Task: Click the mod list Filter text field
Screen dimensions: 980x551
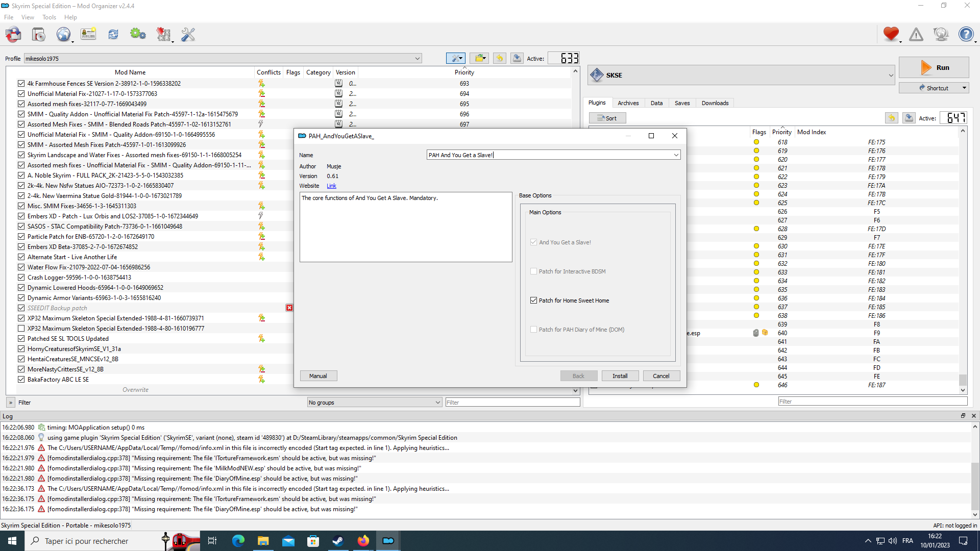Action: (512, 402)
